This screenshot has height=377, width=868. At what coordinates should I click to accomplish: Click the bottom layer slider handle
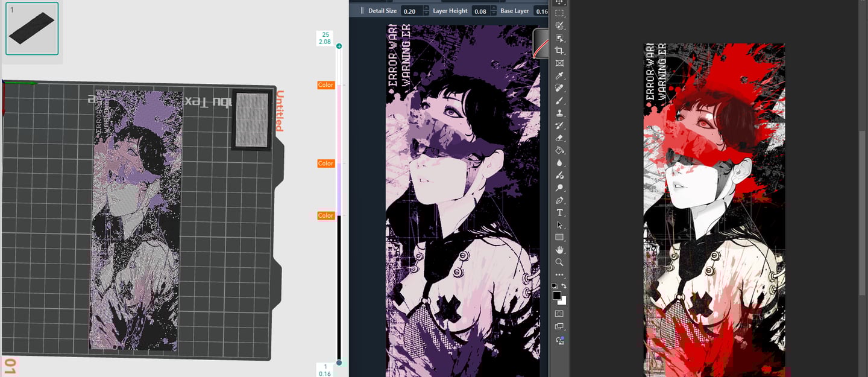(339, 363)
